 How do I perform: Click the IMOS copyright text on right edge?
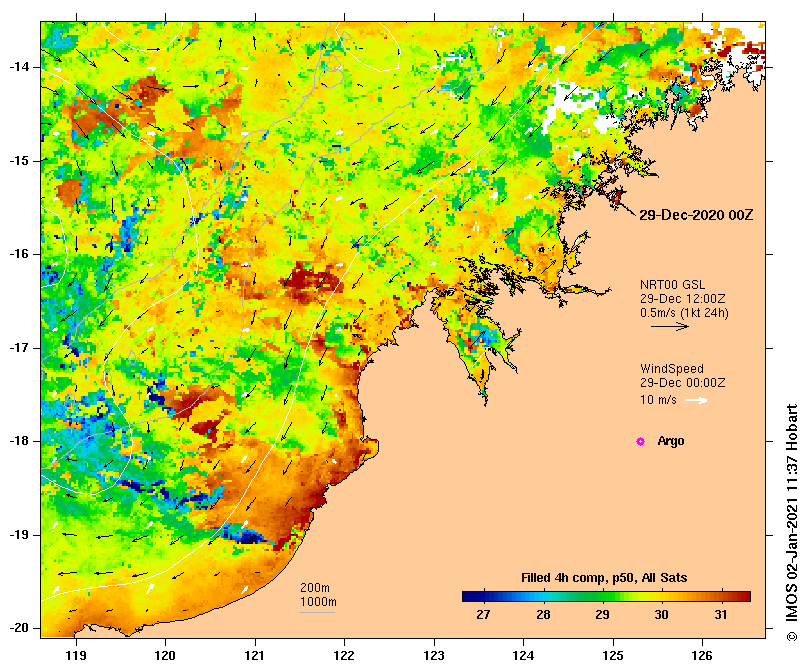(792, 522)
